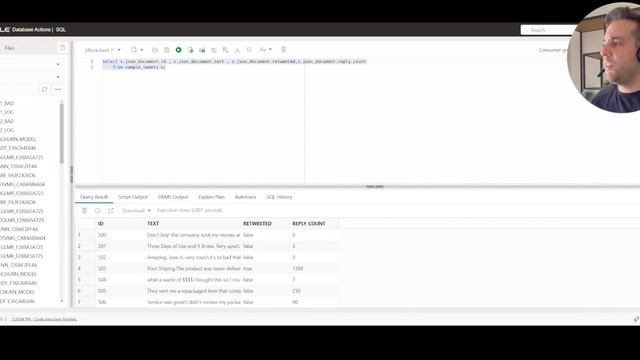Click the Open file folder icon in the toolbar
This screenshot has width=640, height=360.
(x=155, y=50)
